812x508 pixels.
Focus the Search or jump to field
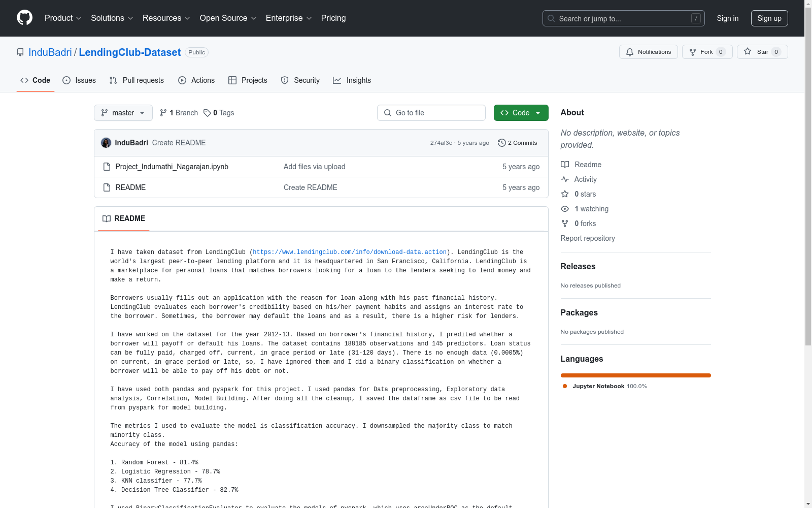click(x=623, y=18)
